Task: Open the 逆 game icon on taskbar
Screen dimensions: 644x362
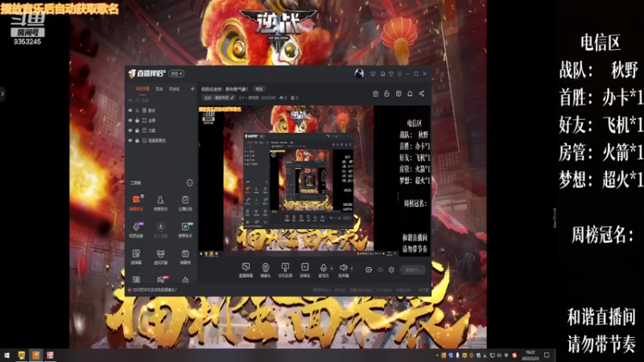Action: point(50,356)
